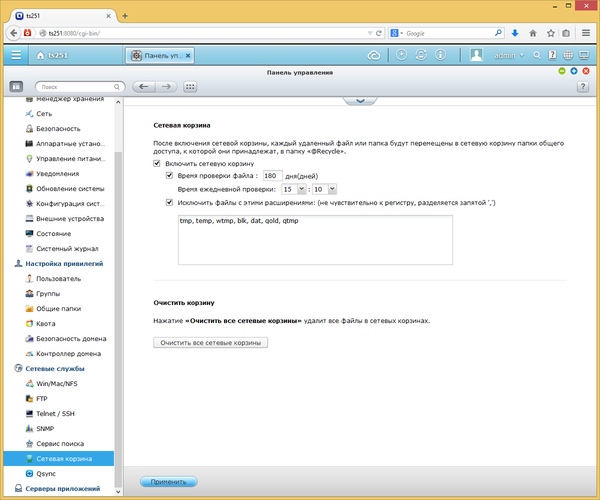Open the admin account dropdown

(509, 56)
